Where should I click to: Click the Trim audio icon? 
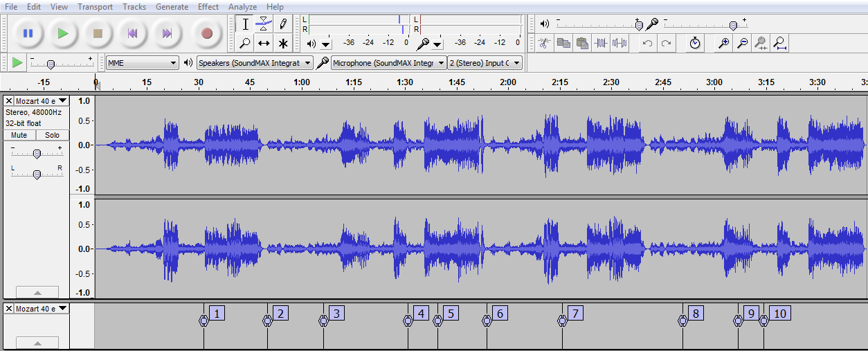[x=601, y=44]
